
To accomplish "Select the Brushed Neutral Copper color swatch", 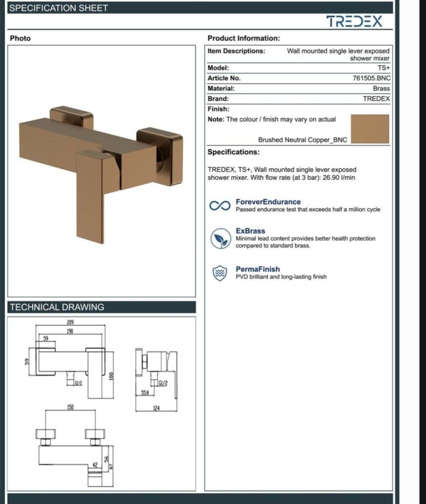I will [x=370, y=129].
